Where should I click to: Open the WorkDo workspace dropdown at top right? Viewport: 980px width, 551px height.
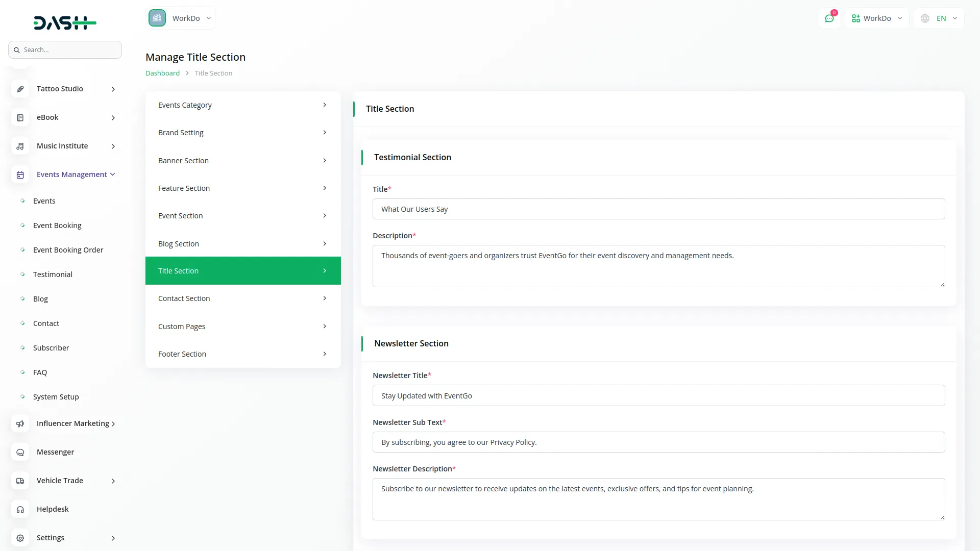[x=877, y=18]
